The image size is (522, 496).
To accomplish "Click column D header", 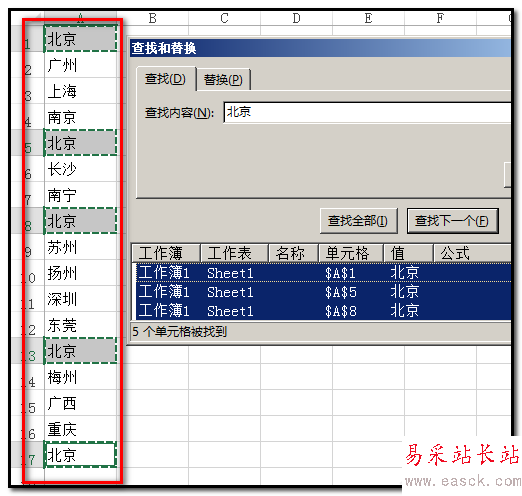I will pyautogui.click(x=296, y=18).
